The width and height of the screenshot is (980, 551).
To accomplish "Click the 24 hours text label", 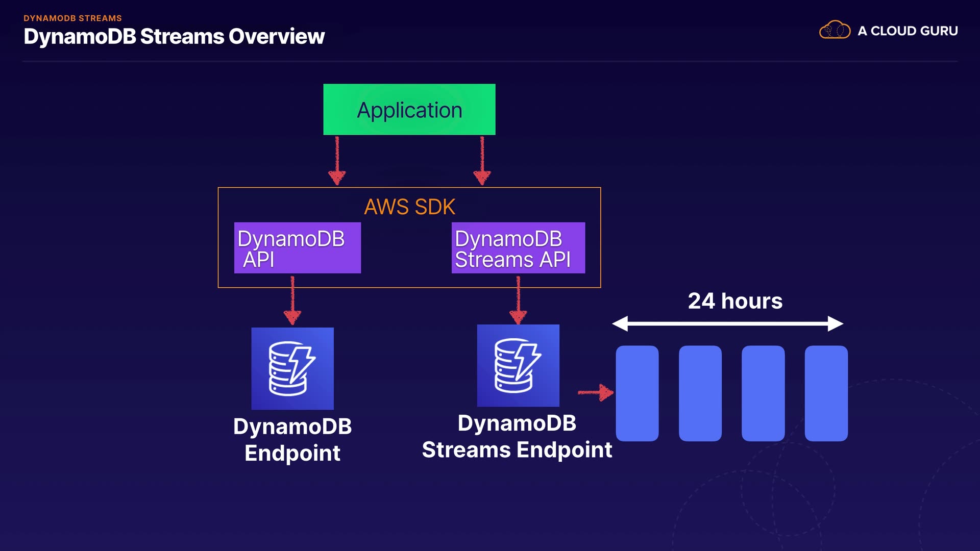I will pyautogui.click(x=735, y=301).
